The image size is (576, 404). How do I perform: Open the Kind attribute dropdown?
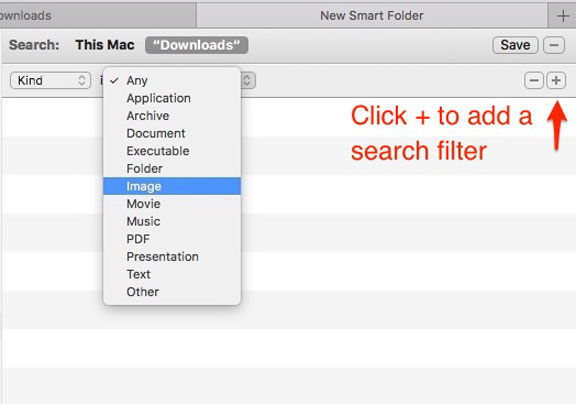pyautogui.click(x=50, y=80)
